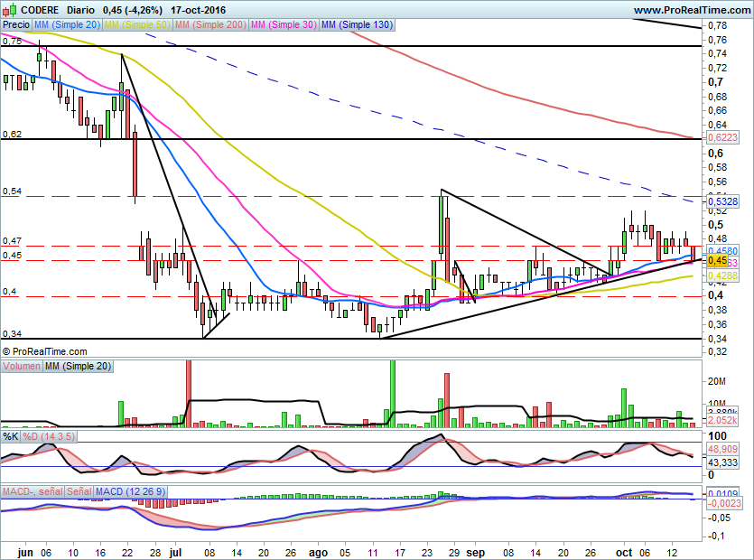The width and height of the screenshot is (754, 560).
Task: Select the %K stochastic label
Action: (11, 436)
